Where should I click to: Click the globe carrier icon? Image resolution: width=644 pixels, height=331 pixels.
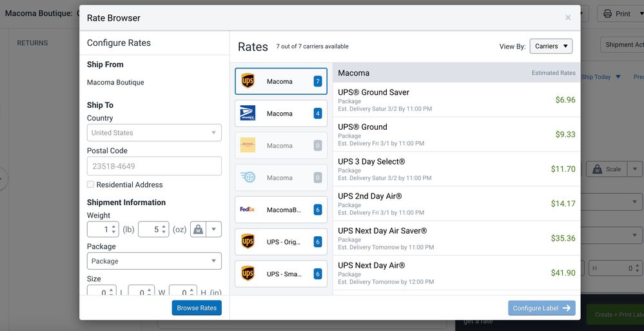248,177
